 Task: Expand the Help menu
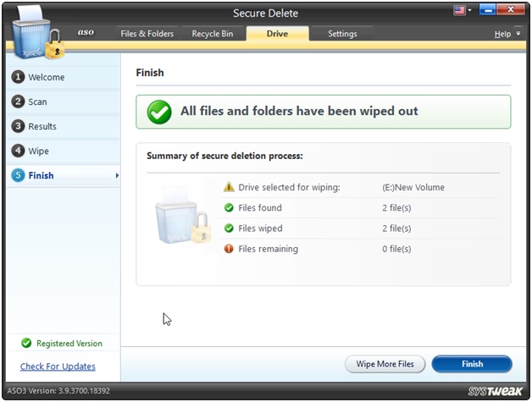(x=506, y=34)
